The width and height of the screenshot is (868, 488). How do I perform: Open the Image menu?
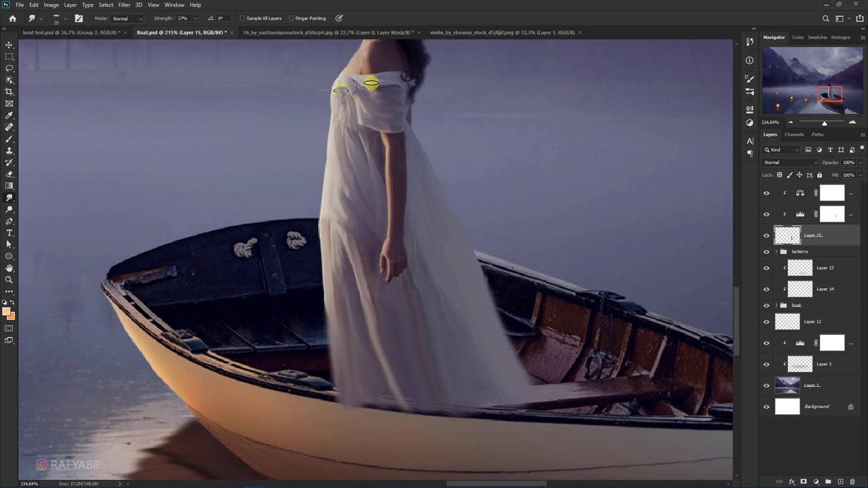(51, 5)
